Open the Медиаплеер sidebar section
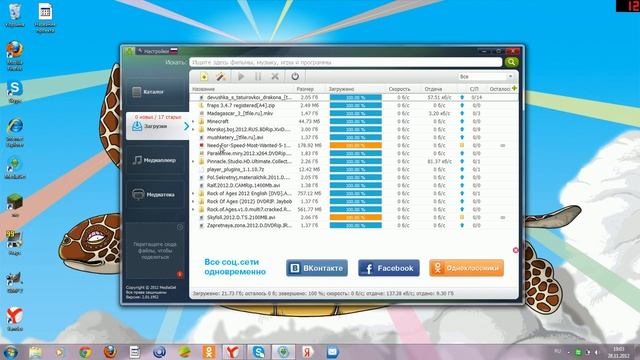640x360 pixels. click(155, 160)
